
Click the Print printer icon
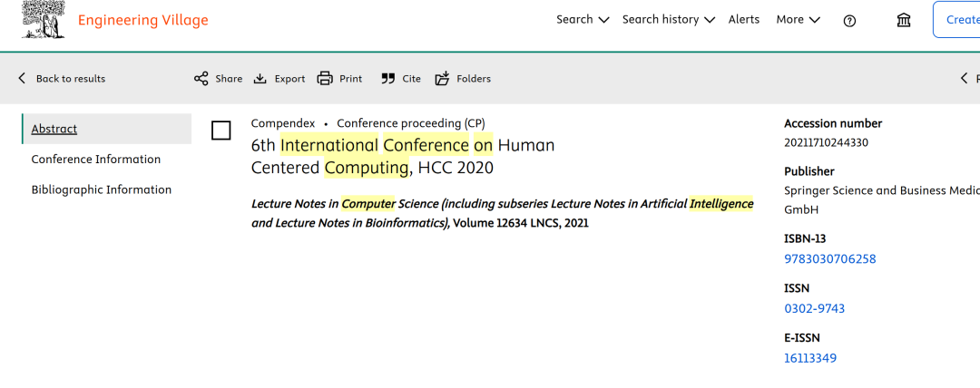click(325, 79)
